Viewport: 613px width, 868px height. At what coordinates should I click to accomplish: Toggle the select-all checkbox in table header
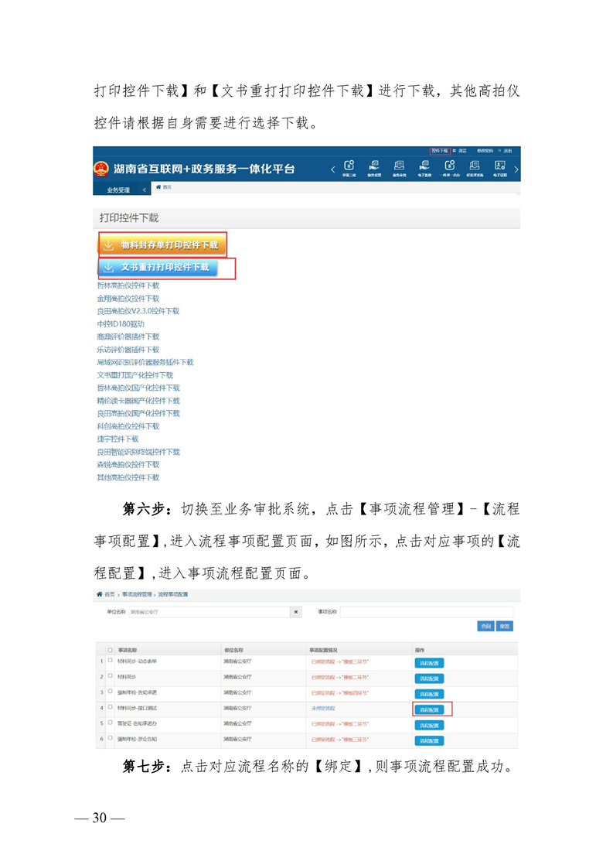point(111,650)
